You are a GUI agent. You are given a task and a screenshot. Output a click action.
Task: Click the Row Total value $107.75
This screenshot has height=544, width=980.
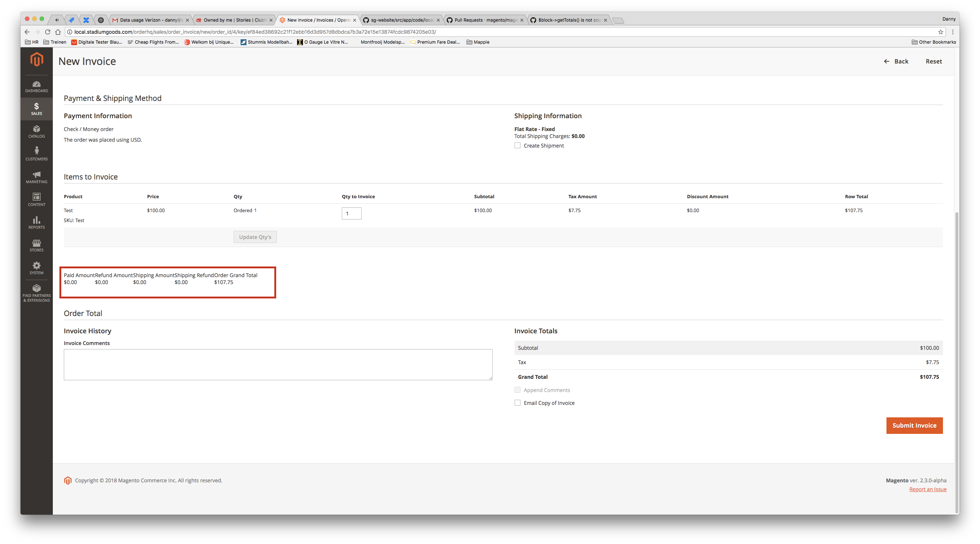pos(854,210)
